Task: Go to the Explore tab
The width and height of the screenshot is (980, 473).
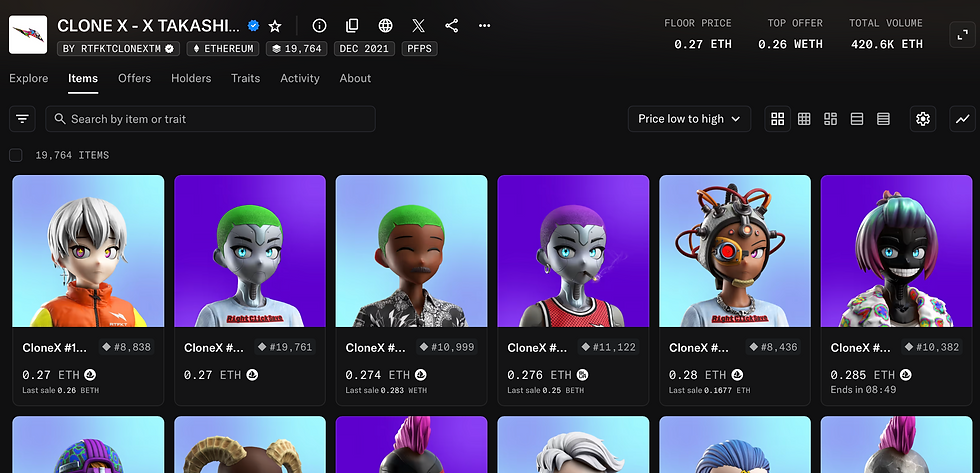Action: pos(29,78)
